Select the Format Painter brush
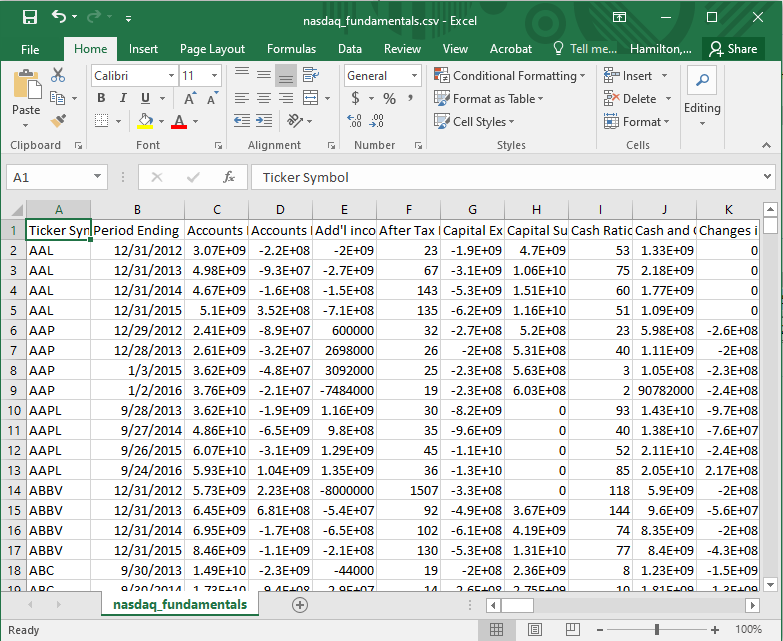This screenshot has height=641, width=783. 58,121
